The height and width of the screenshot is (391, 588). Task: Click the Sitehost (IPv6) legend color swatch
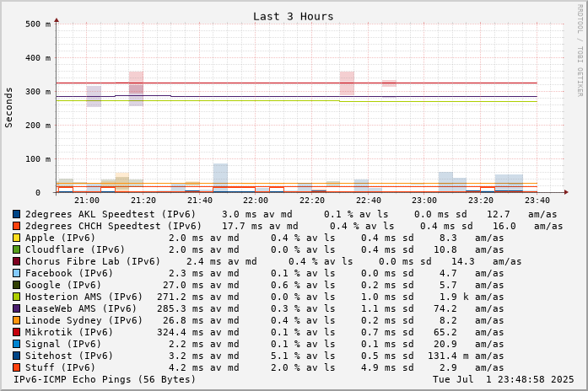(16, 356)
